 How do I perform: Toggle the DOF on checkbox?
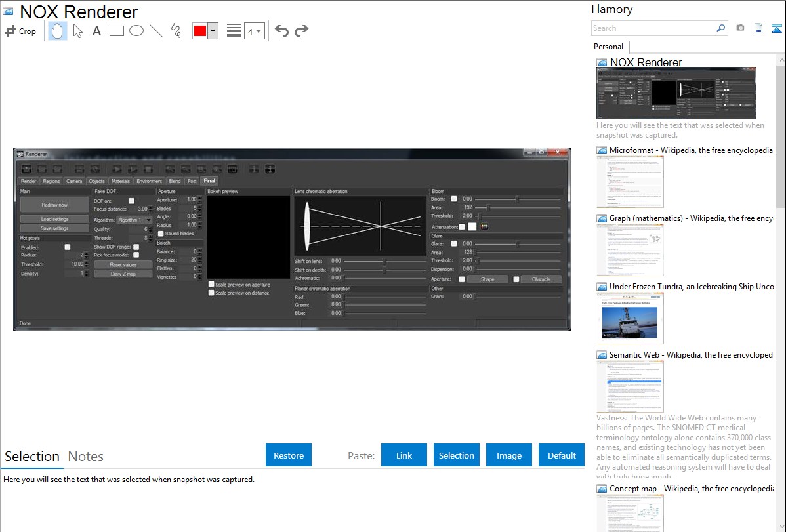pyautogui.click(x=131, y=201)
